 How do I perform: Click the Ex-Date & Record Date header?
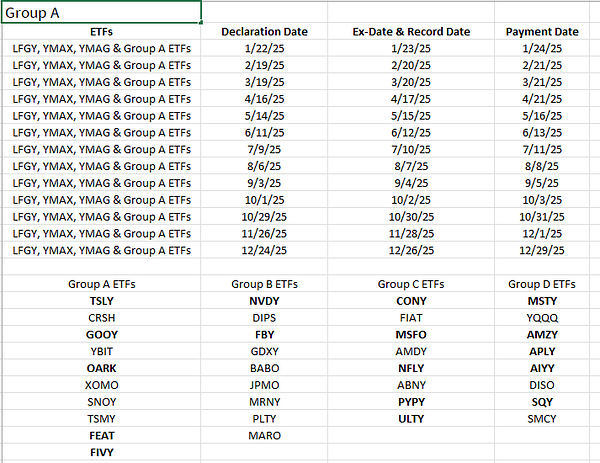click(411, 31)
